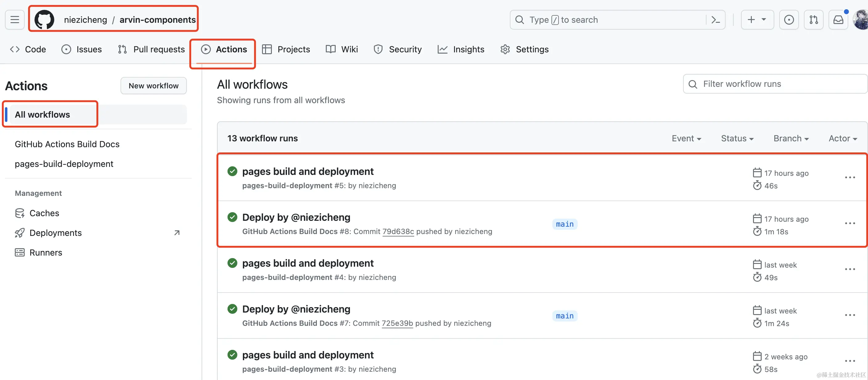This screenshot has width=868, height=380.
Task: Open the Caches management page
Action: (x=44, y=213)
